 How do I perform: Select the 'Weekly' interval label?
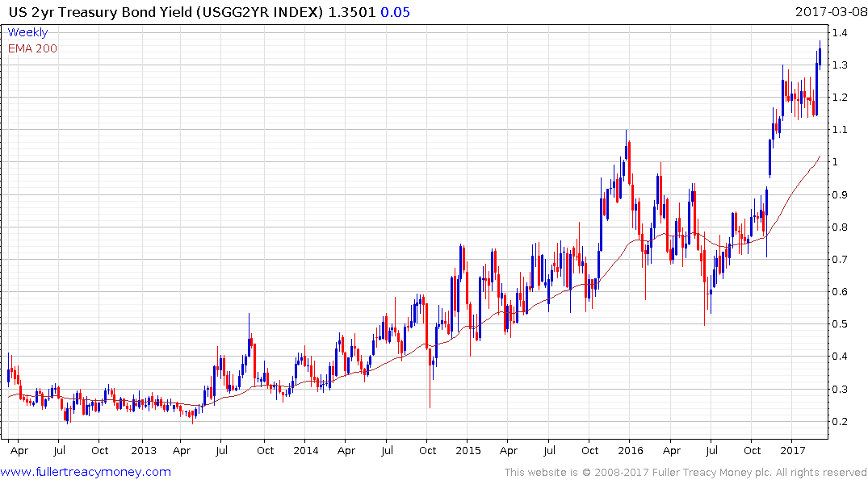click(x=27, y=32)
